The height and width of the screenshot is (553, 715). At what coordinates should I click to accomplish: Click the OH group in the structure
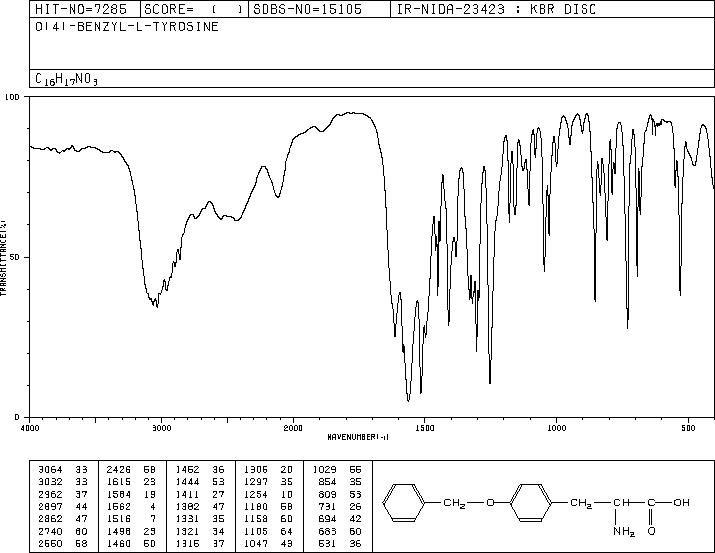tap(681, 502)
